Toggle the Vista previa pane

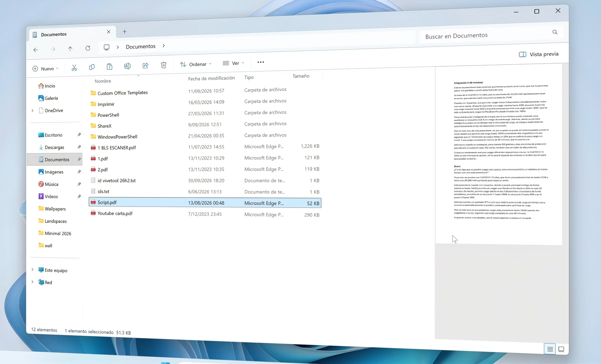[538, 54]
